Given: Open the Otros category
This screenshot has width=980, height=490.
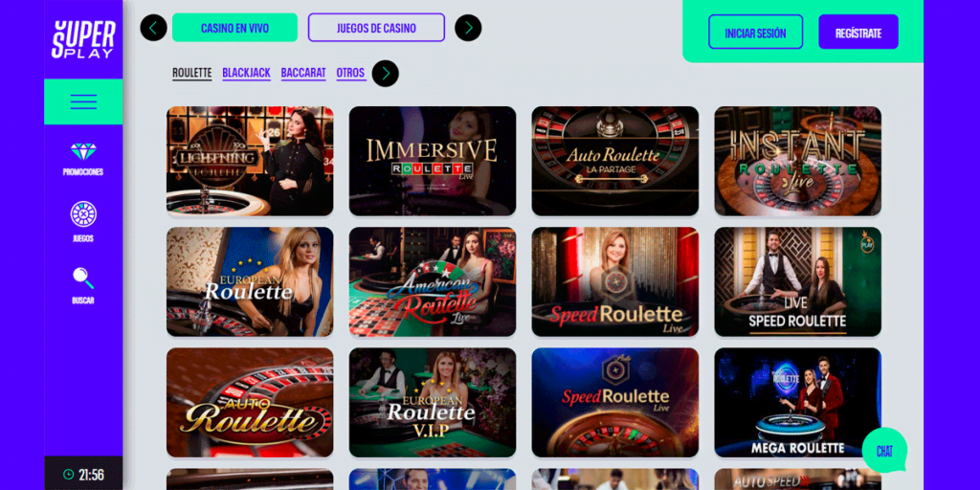Looking at the screenshot, I should click(350, 73).
